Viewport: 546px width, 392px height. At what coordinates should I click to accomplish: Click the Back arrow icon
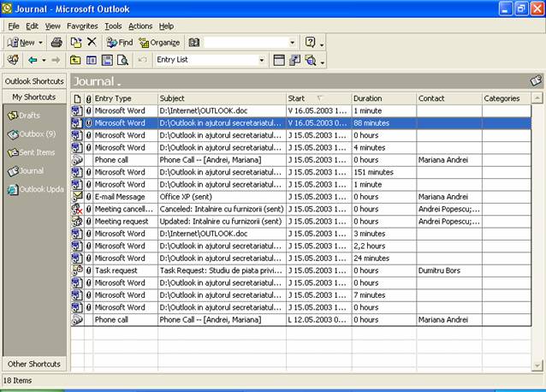coord(33,60)
